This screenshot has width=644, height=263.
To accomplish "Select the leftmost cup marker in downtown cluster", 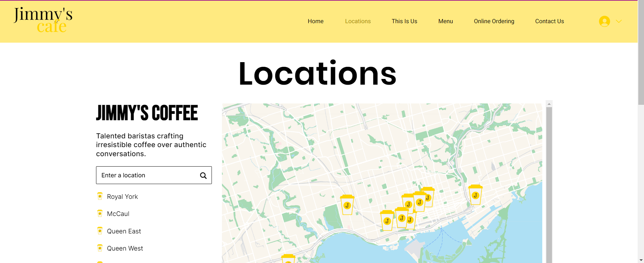I will tap(387, 220).
